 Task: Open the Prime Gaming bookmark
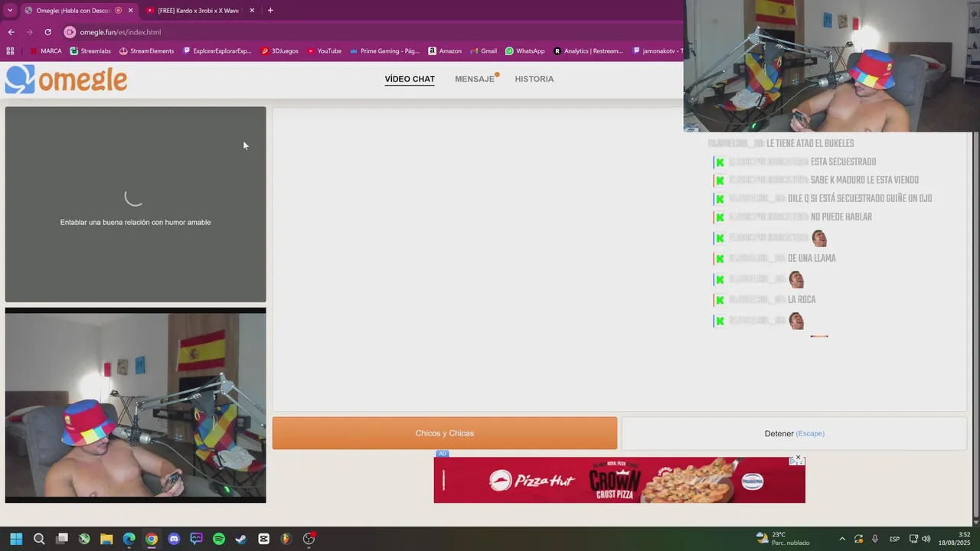pos(384,51)
